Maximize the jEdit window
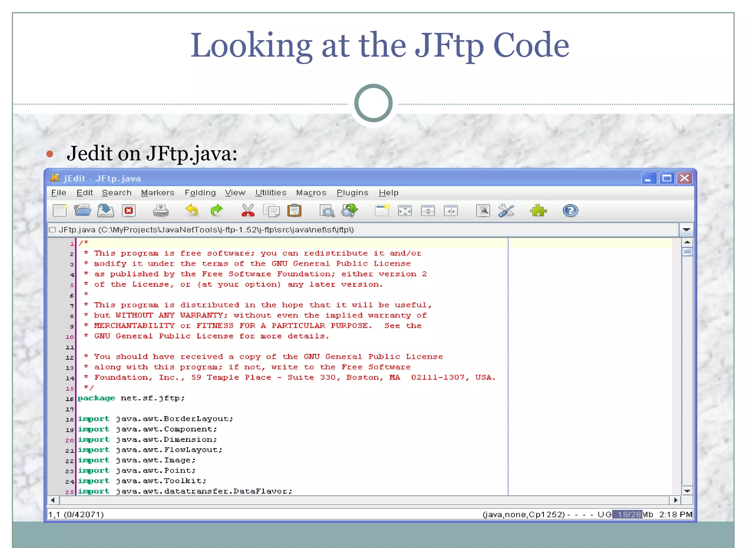Viewport: 747px width, 560px height. 667,178
